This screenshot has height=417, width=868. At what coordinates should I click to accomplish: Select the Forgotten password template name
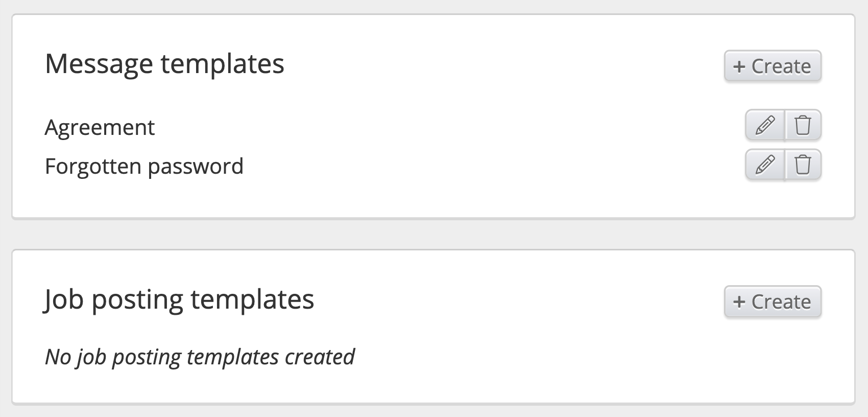[144, 167]
